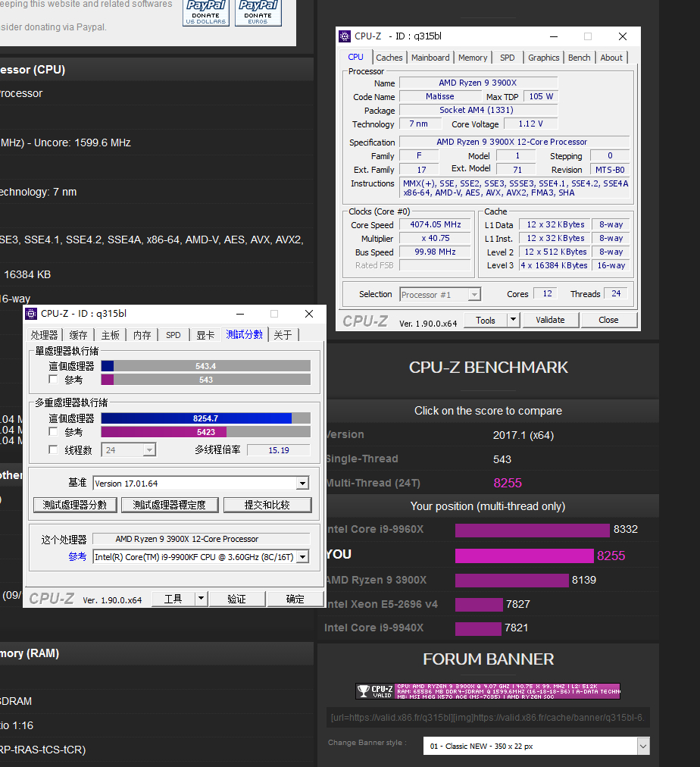The width and height of the screenshot is (700, 767).
Task: Click the CPU-Z Valid forum banner image
Action: point(488,691)
